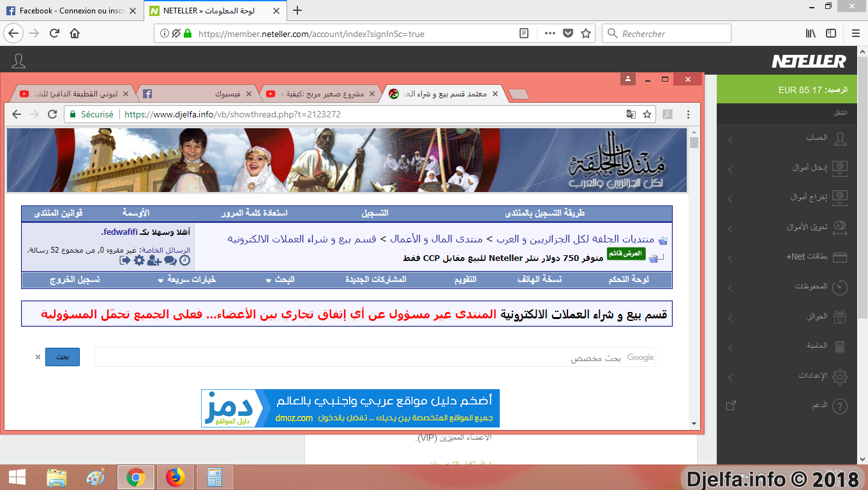Click the blue بحث search button
Viewport: 868px width, 490px height.
(x=63, y=357)
